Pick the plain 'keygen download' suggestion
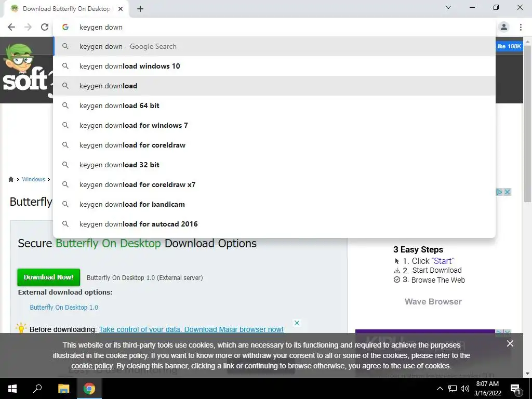This screenshot has width=532, height=399. click(274, 86)
